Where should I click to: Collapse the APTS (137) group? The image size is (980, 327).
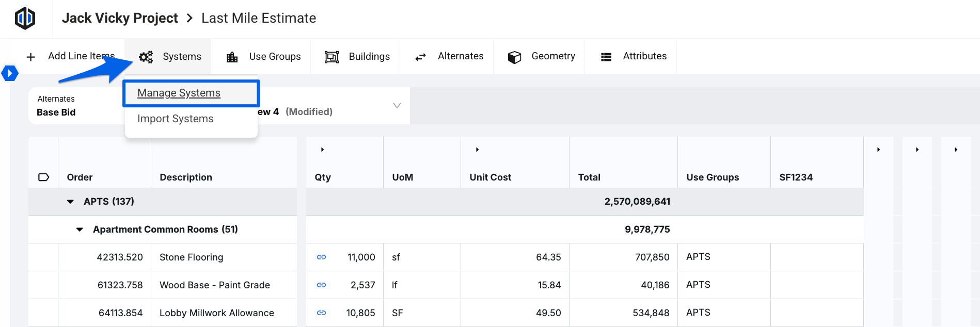click(70, 202)
